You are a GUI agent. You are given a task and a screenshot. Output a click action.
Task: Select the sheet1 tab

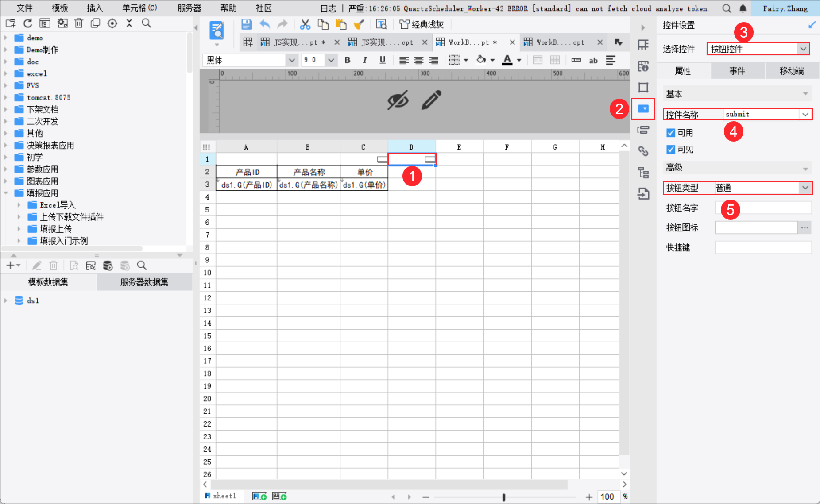220,496
